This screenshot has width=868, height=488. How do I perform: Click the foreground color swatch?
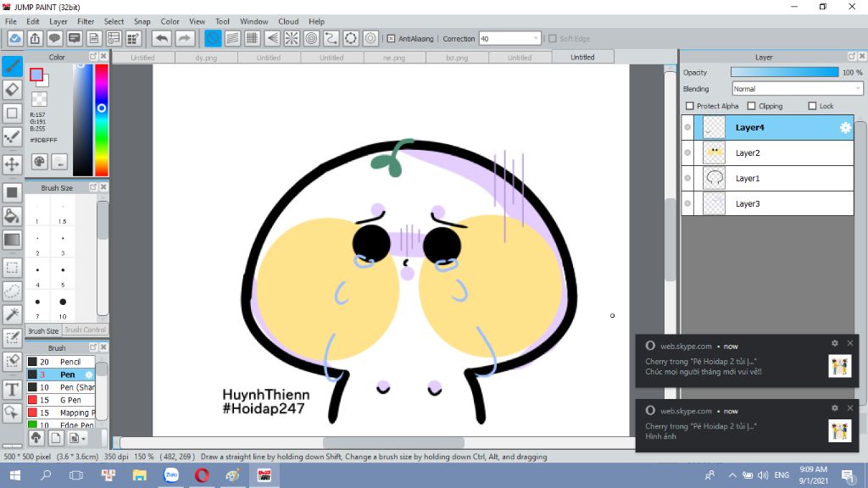(36, 75)
